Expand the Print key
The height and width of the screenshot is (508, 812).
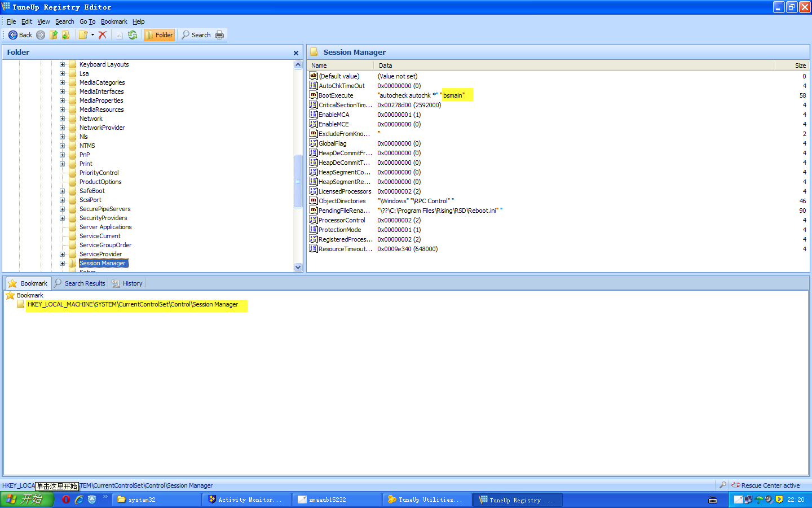click(x=63, y=164)
